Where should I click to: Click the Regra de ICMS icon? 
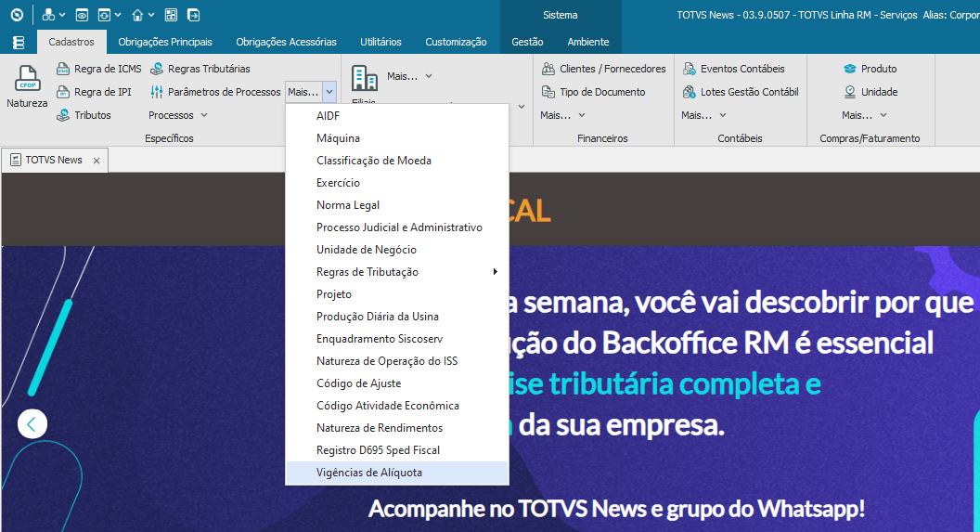coord(62,69)
